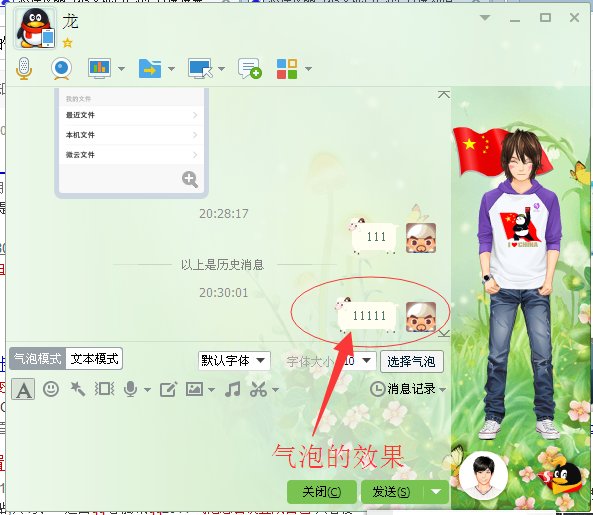
Task: Click the 20:30:01 timestamp
Action: click(224, 293)
